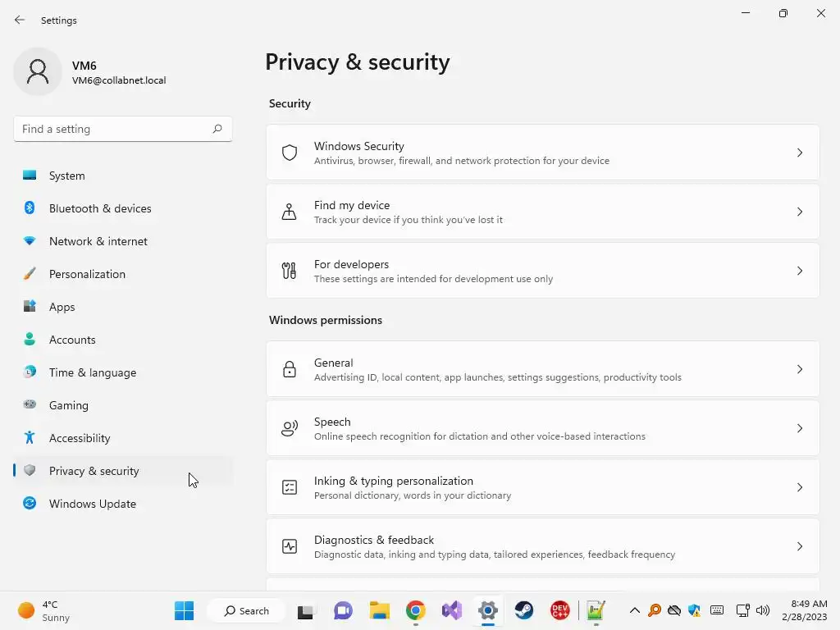Click the Windows Security shield icon

pos(289,153)
